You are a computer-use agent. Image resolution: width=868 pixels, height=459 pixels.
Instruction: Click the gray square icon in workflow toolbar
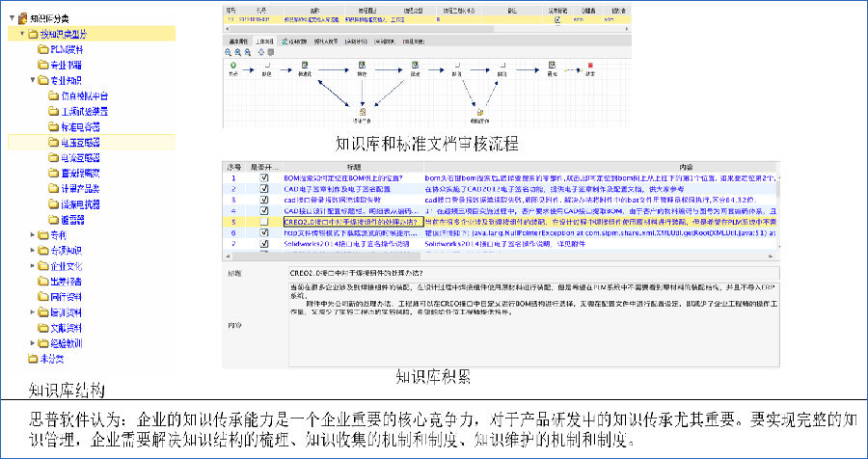(x=271, y=52)
